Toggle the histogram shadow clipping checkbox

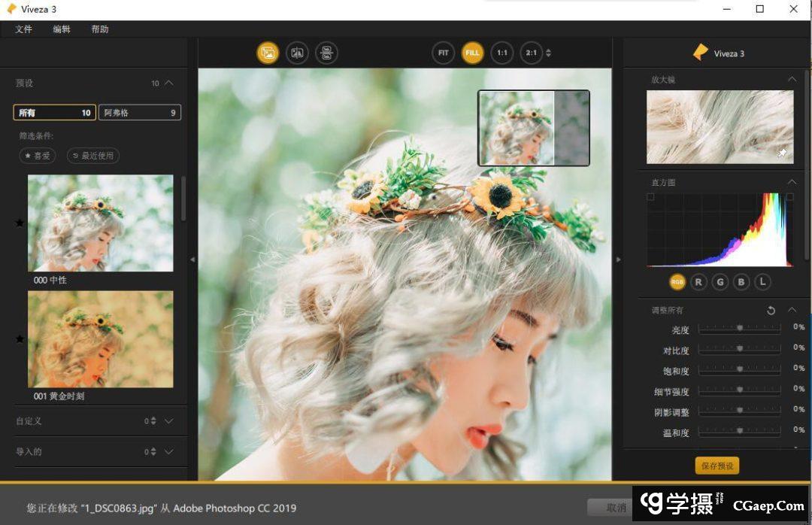coord(650,197)
